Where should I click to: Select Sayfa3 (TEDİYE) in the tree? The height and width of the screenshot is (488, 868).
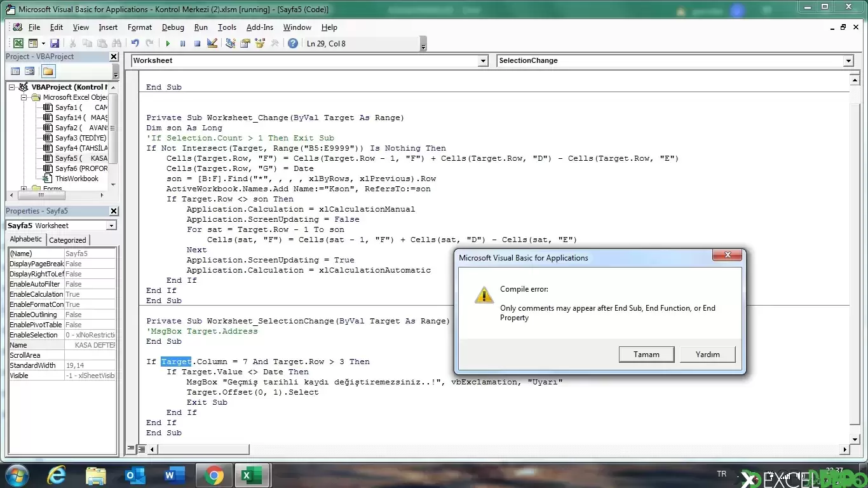(x=75, y=138)
